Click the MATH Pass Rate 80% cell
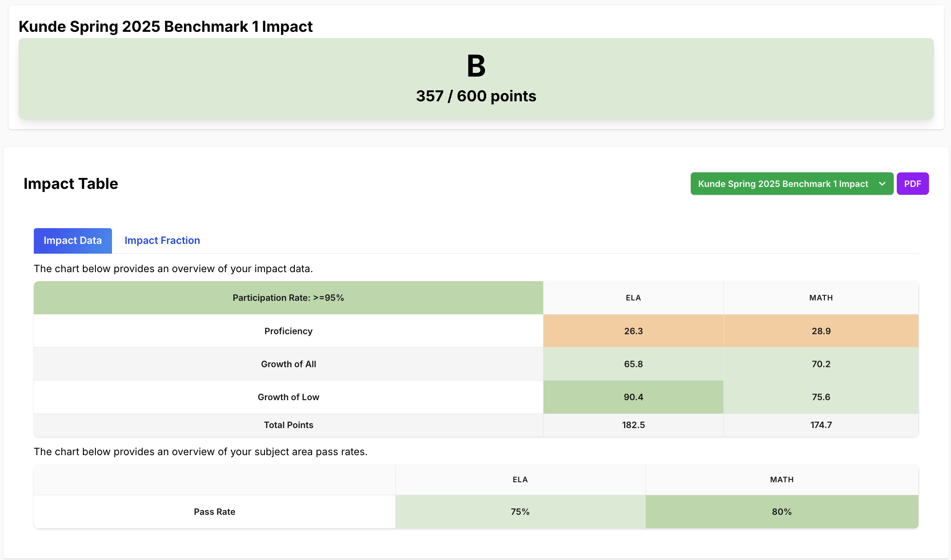The height and width of the screenshot is (560, 951). coord(781,512)
